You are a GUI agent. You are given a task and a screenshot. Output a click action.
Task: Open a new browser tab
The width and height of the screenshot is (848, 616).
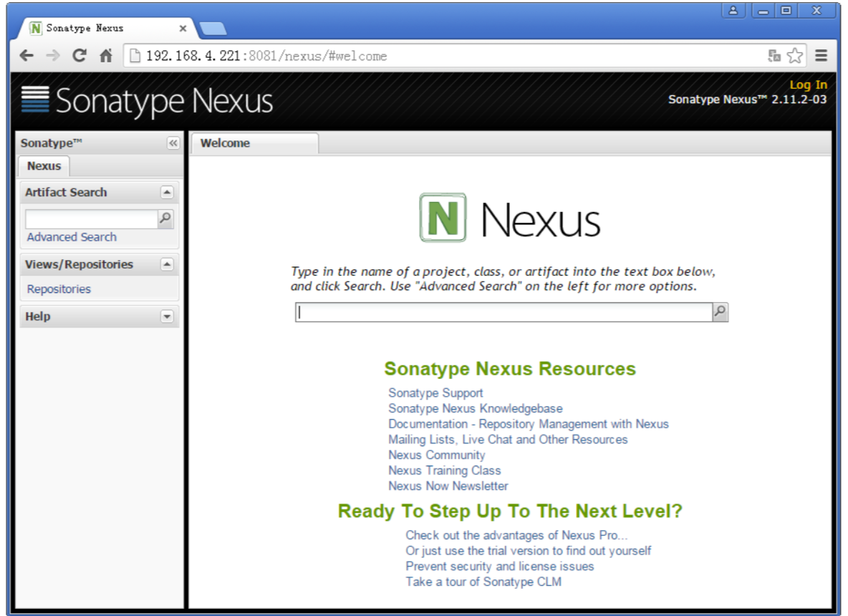213,29
